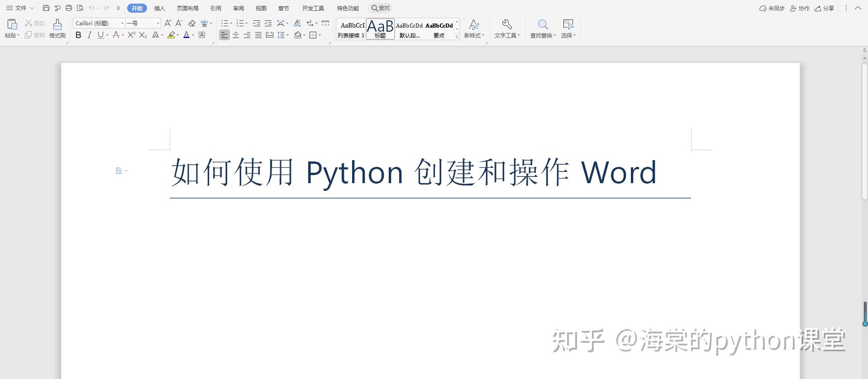This screenshot has height=379, width=868.
Task: Apply subscript formatting X₂
Action: tap(143, 35)
